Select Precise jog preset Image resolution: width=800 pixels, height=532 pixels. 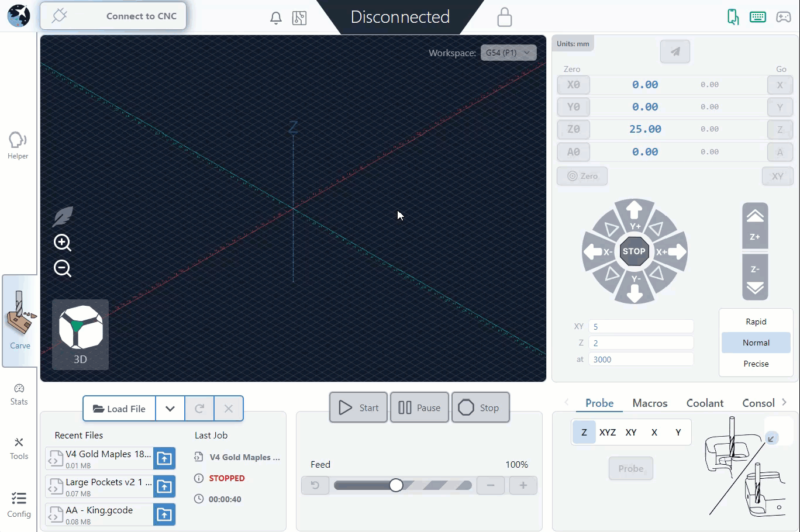[756, 364]
